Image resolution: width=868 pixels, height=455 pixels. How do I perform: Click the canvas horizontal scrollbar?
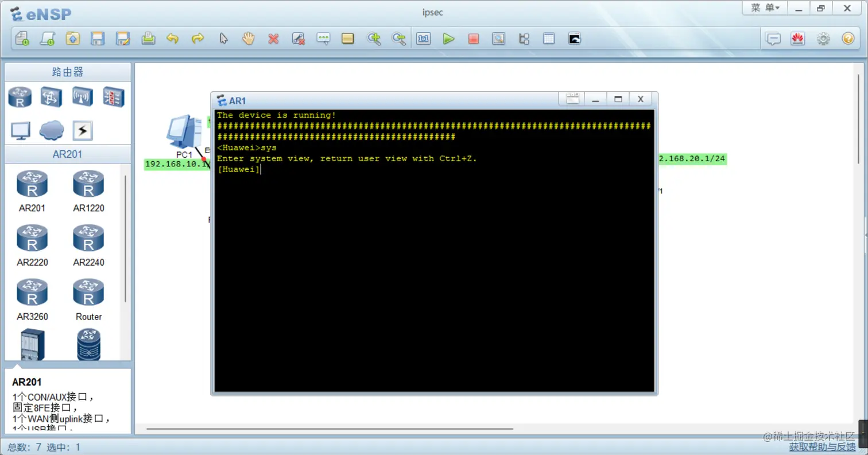(330, 429)
